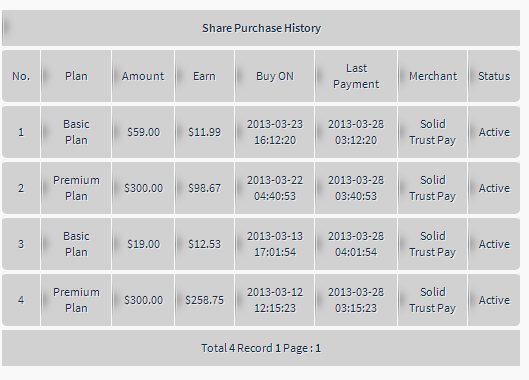Click the Last Payment column header
Screen dimensions: 529x380
coord(356,76)
